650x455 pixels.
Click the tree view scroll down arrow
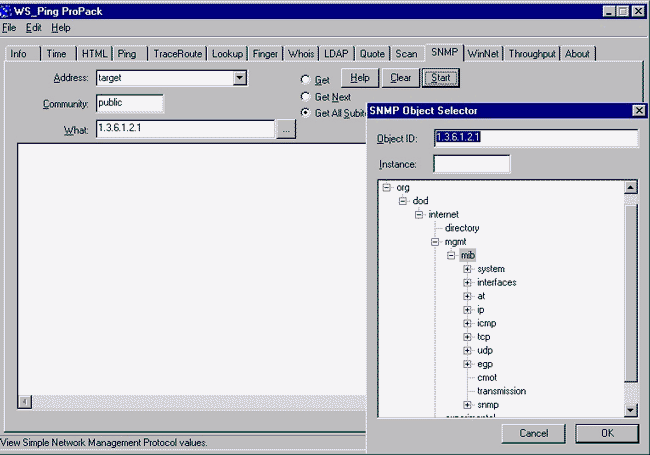(x=630, y=409)
